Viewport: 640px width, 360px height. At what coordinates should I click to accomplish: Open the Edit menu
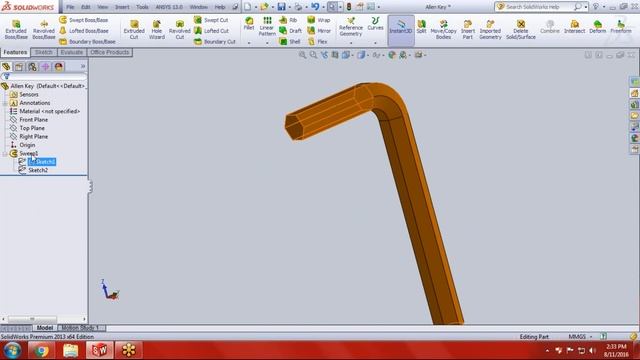86,7
